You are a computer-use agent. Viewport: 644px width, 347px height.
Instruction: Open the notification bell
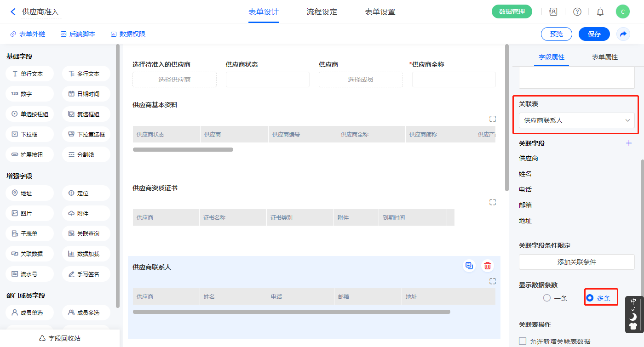(x=600, y=12)
